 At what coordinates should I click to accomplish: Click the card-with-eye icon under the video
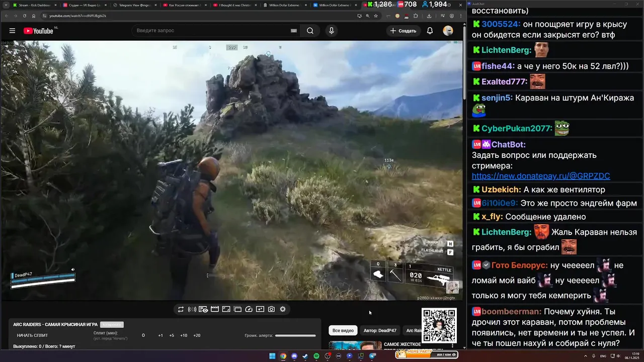203,309
